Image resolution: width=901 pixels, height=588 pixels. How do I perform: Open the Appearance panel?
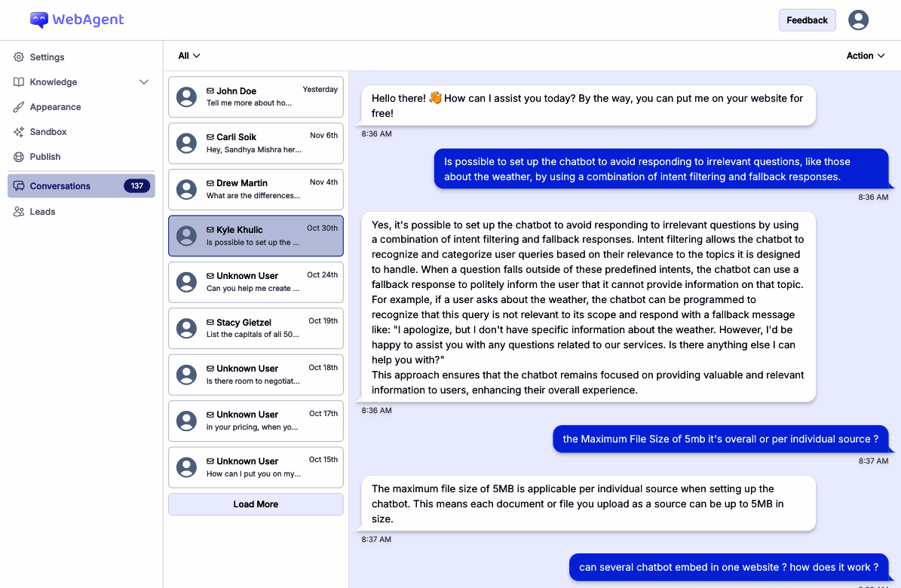(56, 106)
